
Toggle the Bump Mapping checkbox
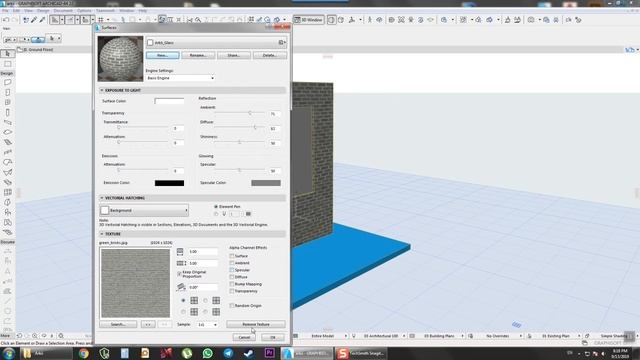(x=232, y=284)
